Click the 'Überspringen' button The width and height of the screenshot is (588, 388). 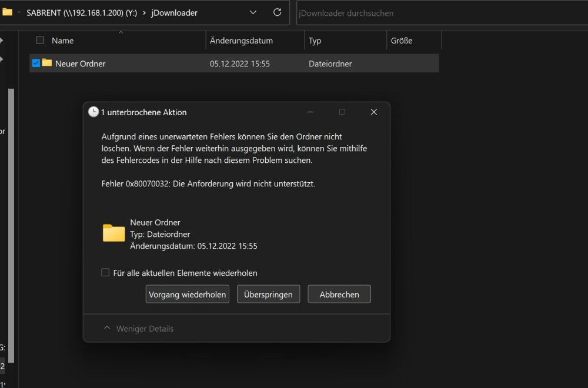click(269, 295)
